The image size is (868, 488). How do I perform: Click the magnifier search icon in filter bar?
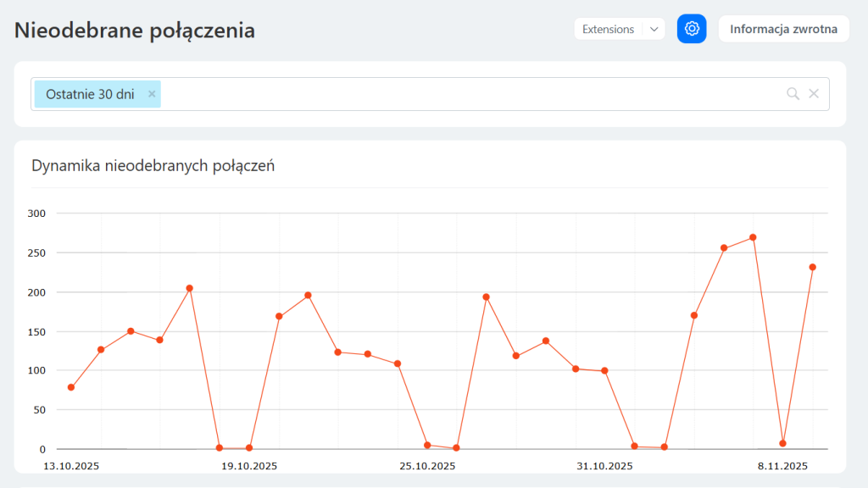[x=793, y=94]
